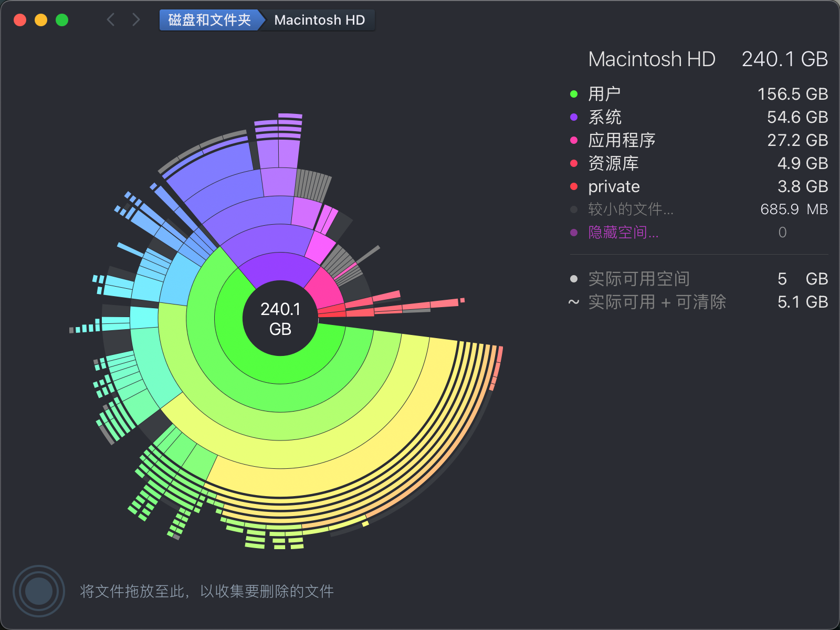Click the back navigation arrow

pyautogui.click(x=111, y=20)
